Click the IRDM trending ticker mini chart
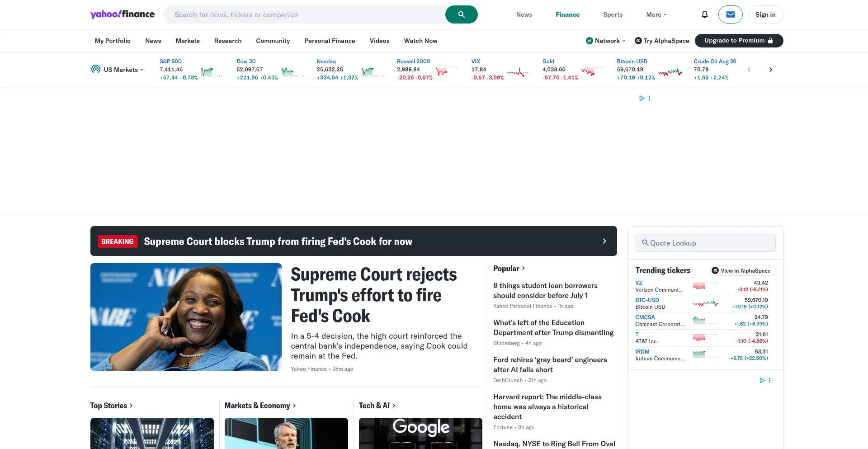868x449 pixels. tap(705, 354)
